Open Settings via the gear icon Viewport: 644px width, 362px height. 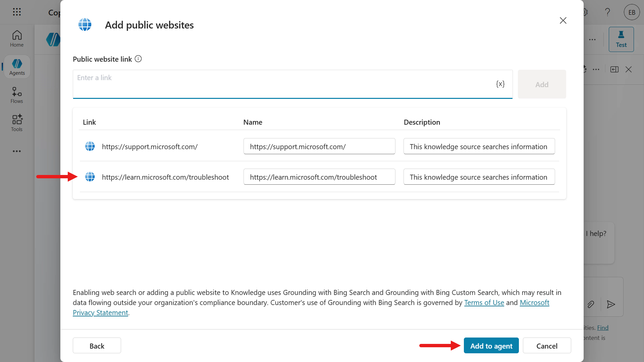[585, 12]
